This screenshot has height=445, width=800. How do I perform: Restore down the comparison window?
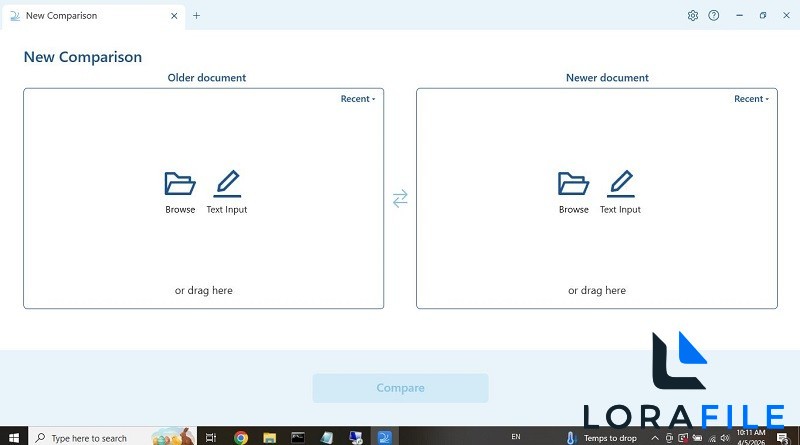click(763, 15)
